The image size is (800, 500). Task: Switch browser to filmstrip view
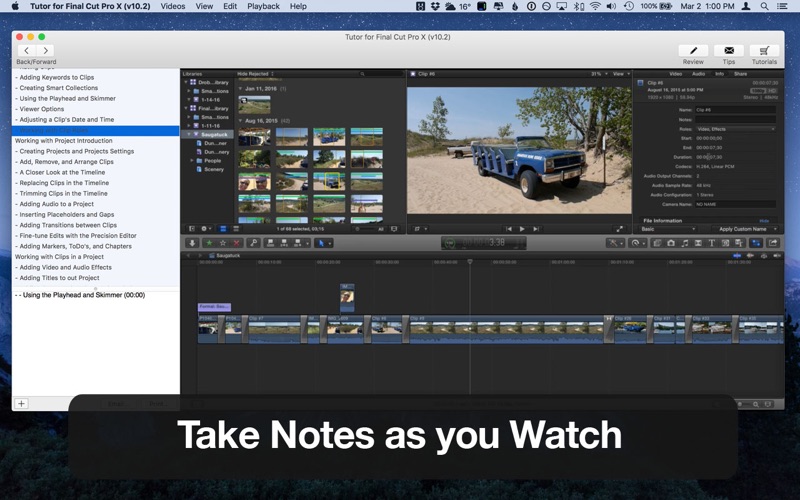click(223, 229)
